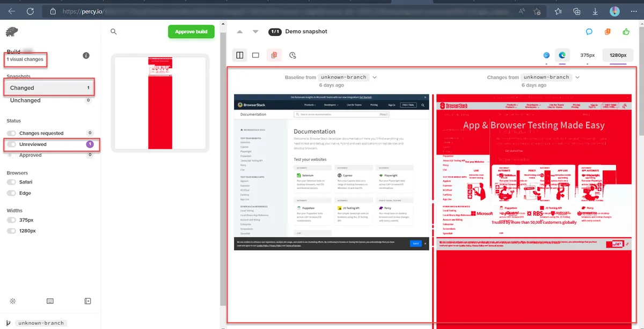Click the snapshot thumbnail in the left panel
Screen dimensions: 644x329
pos(159,102)
